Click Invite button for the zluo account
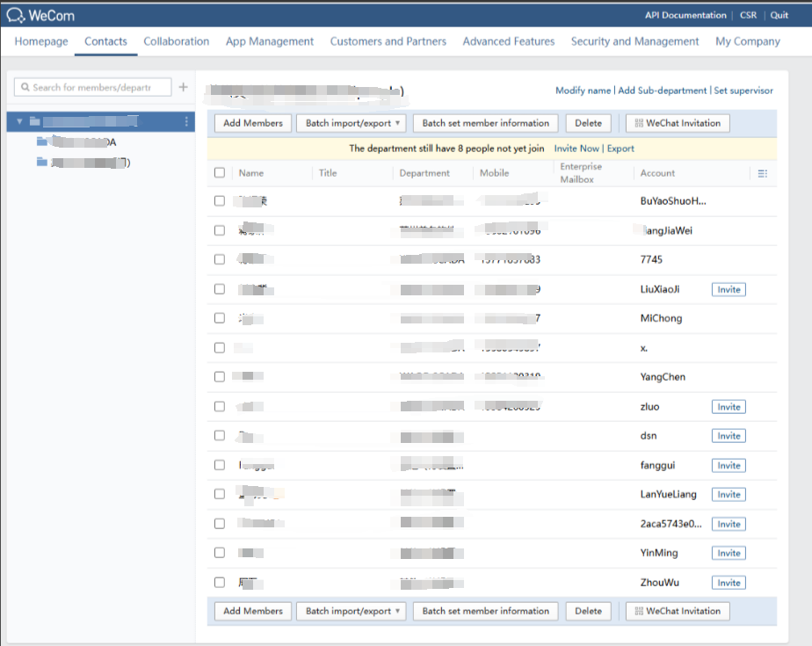The image size is (812, 646). pyautogui.click(x=729, y=407)
